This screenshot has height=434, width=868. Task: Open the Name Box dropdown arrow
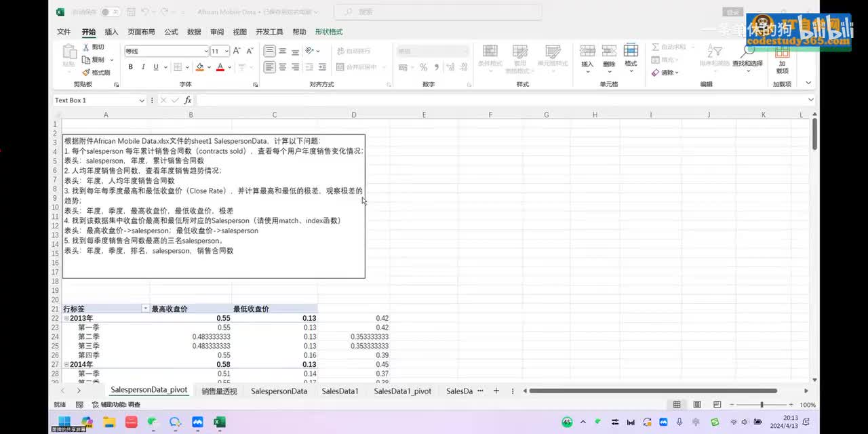[x=142, y=100]
